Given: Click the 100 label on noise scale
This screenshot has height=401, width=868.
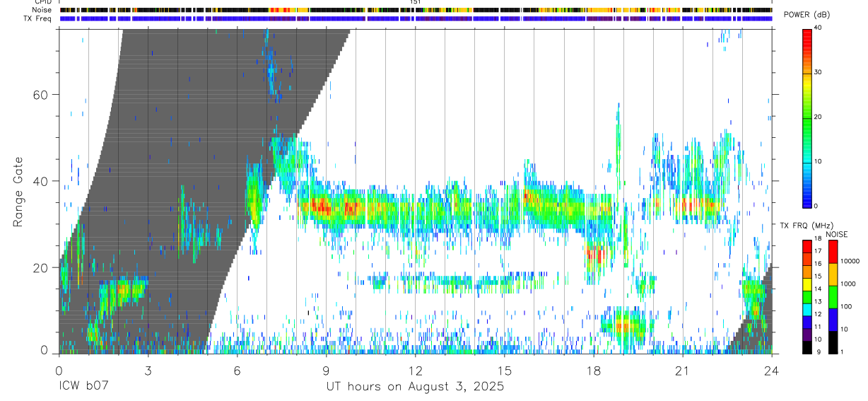Looking at the screenshot, I should [x=846, y=307].
